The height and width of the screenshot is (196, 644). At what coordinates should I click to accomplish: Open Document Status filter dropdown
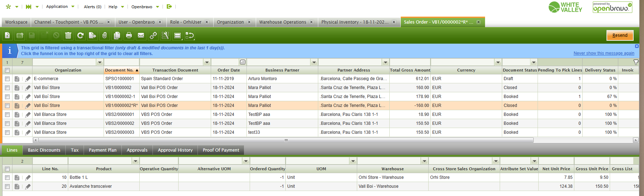(534, 62)
